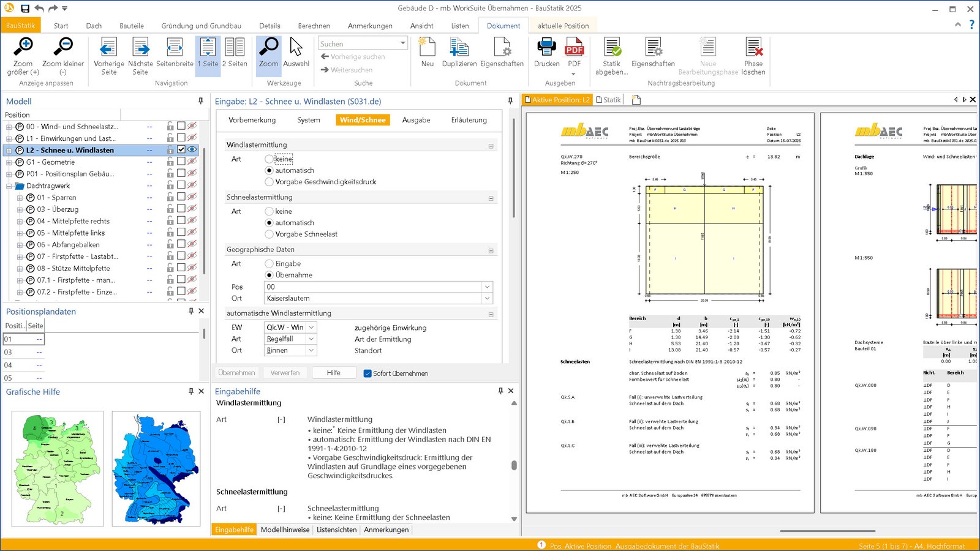980x551 pixels.
Task: Click the new document icon beside Statik tab
Action: tap(636, 100)
